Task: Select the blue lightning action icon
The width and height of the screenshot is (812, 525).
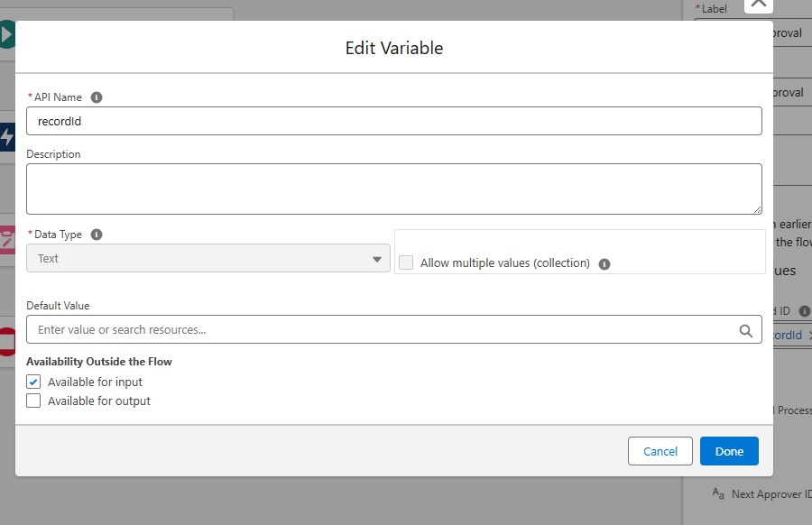Action: [7, 137]
